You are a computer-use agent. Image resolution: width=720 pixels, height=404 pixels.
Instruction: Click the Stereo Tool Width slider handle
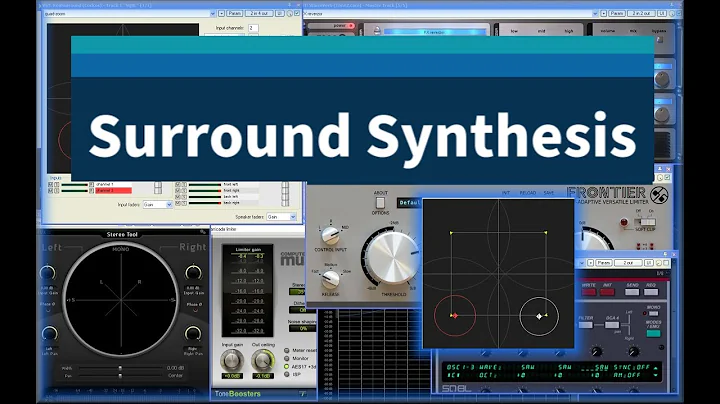point(120,368)
